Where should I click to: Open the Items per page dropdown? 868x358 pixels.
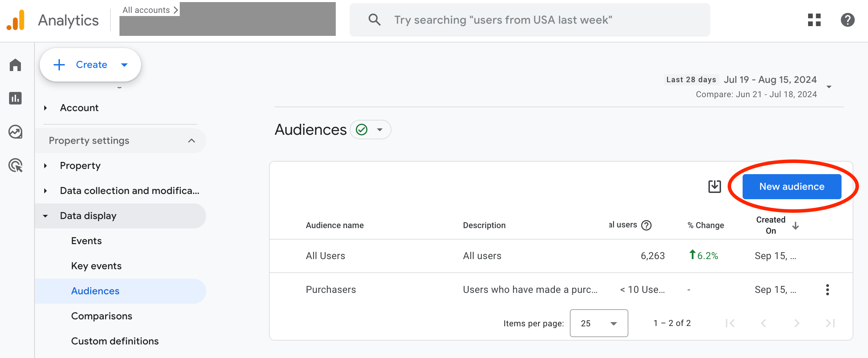point(599,324)
